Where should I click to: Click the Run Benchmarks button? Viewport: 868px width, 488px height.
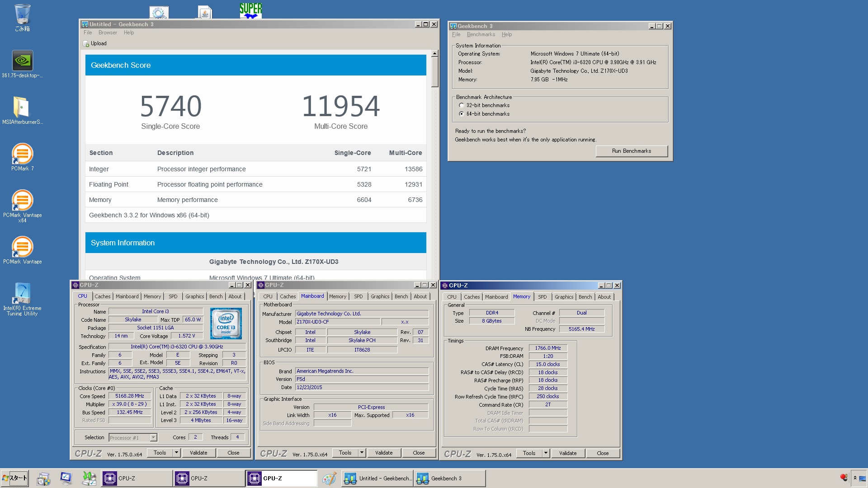pos(632,151)
